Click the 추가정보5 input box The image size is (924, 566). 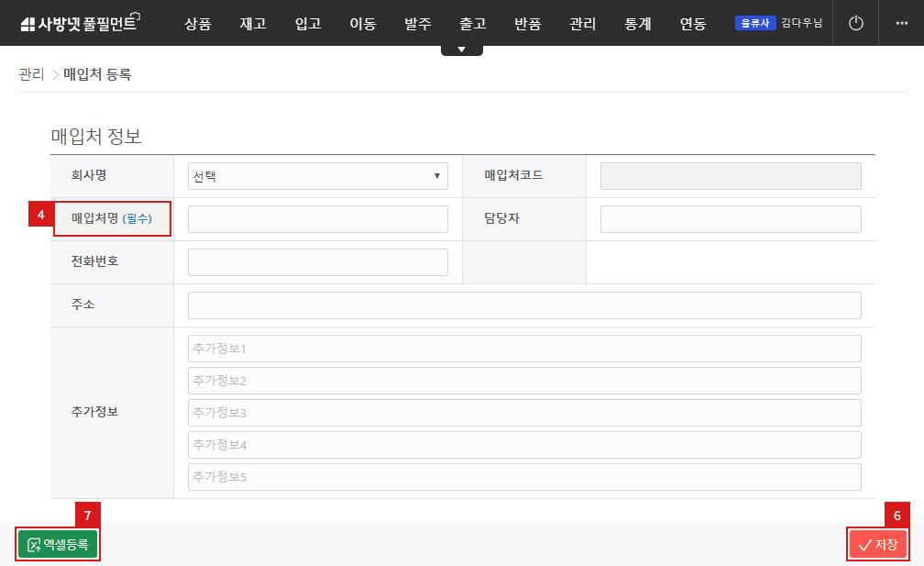pos(523,477)
